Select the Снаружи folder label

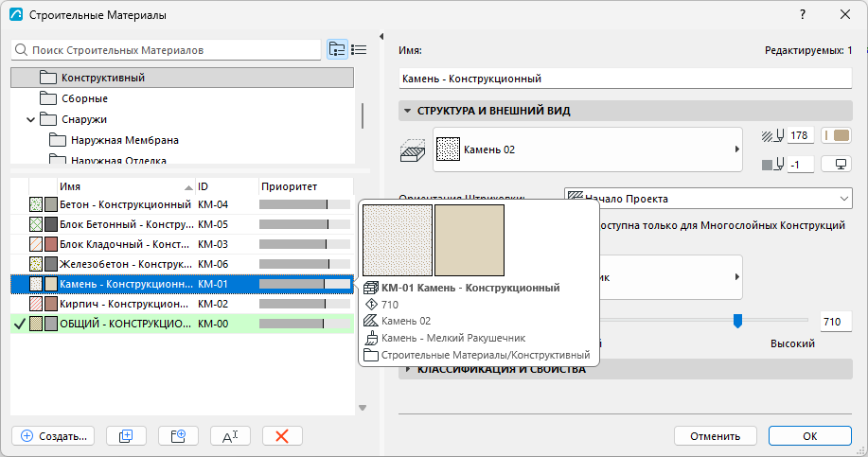click(x=84, y=119)
